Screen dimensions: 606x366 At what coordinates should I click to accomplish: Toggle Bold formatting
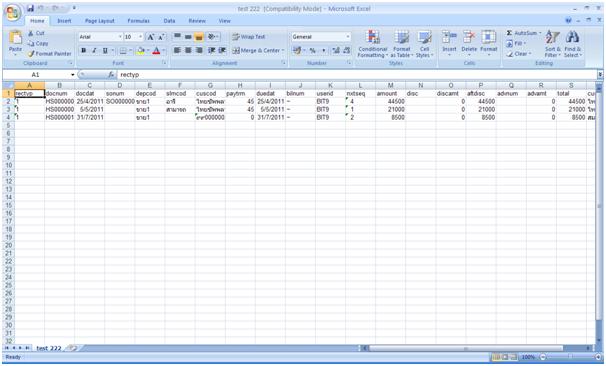point(83,51)
